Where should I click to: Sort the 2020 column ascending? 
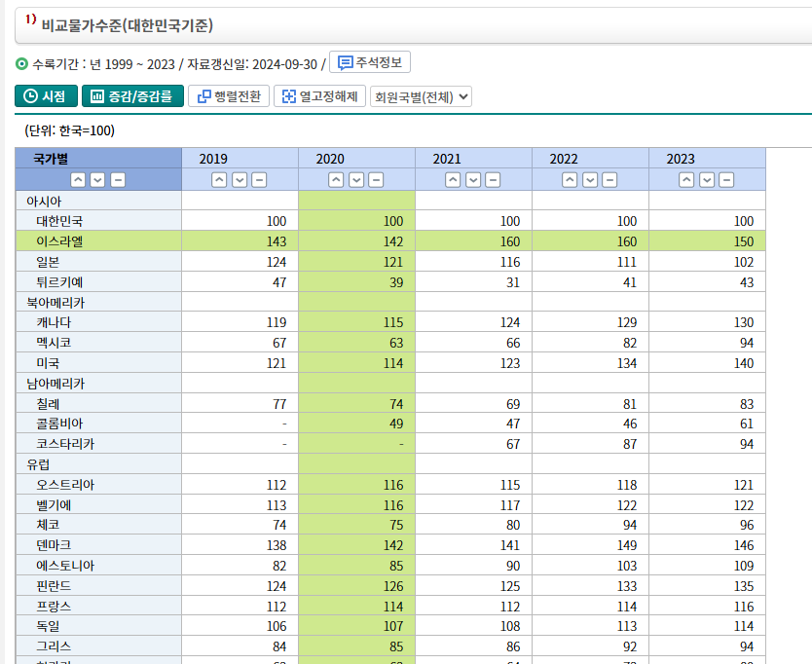[336, 179]
